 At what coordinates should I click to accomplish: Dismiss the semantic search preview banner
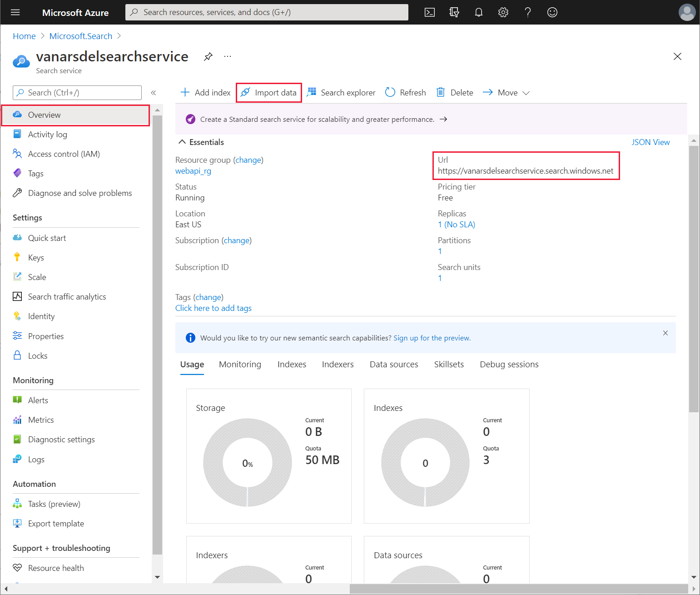point(665,333)
